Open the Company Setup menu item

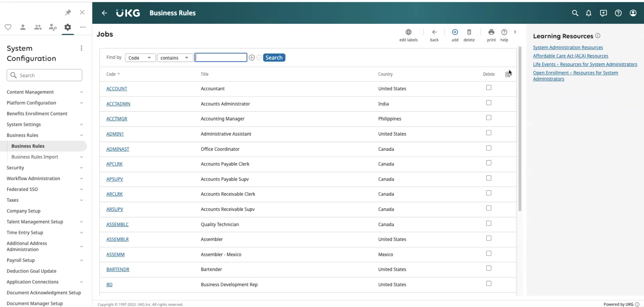[x=24, y=211]
